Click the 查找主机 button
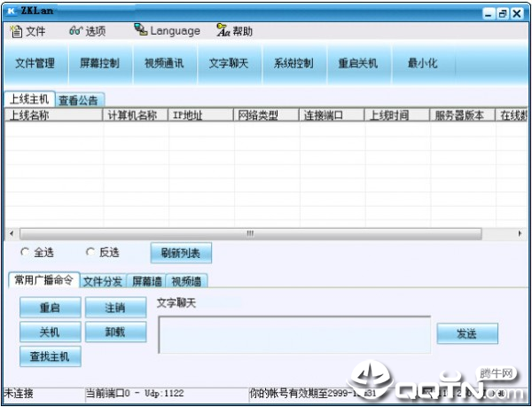 point(51,356)
